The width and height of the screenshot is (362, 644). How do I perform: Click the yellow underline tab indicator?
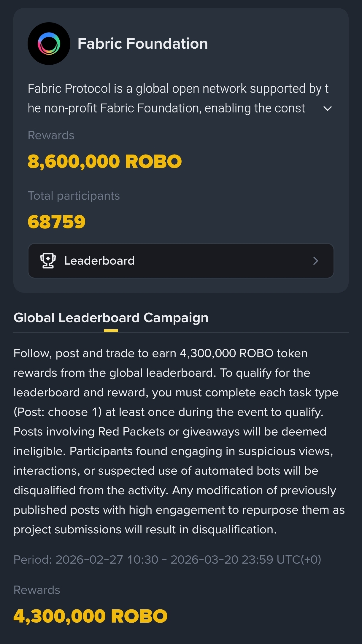click(111, 330)
